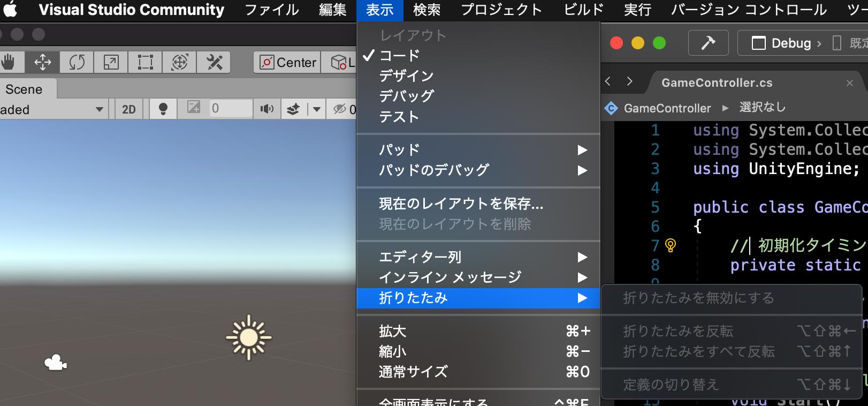Image resolution: width=868 pixels, height=406 pixels.
Task: Open the Visual Studio Community menu
Action: click(x=132, y=10)
